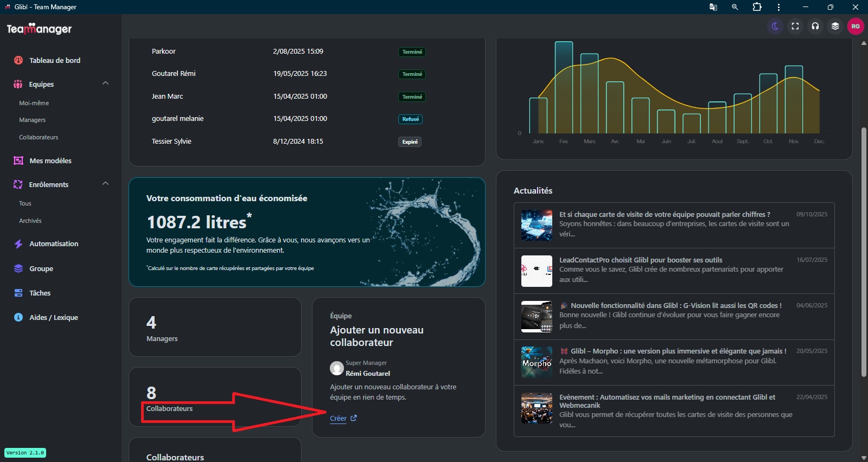Open Archivés enrolments list
The image size is (868, 462).
30,221
